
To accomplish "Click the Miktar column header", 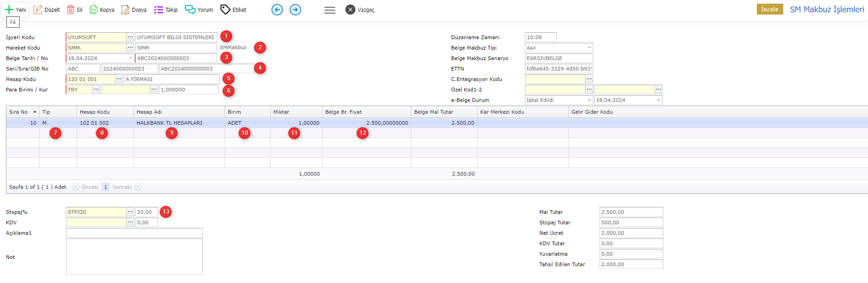I will point(296,112).
